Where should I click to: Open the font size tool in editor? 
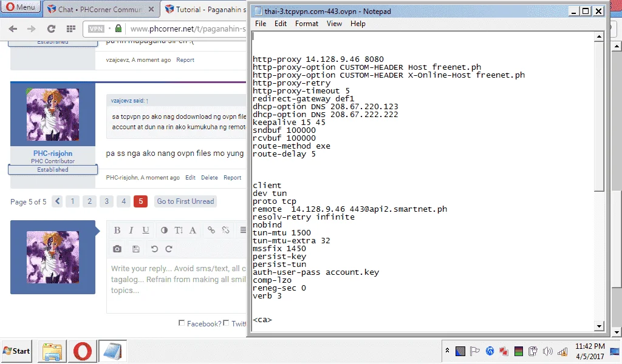(179, 230)
